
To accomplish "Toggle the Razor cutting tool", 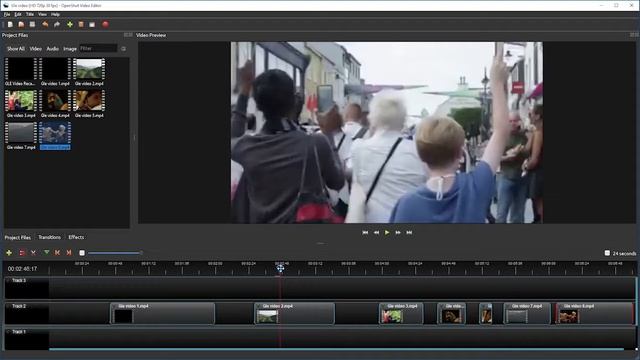I will 33,253.
